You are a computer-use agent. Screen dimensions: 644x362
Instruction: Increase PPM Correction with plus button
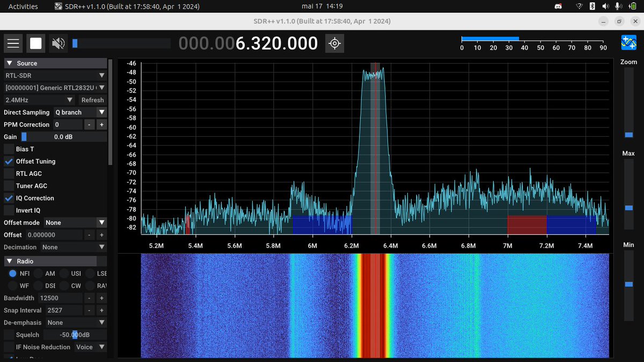click(101, 124)
